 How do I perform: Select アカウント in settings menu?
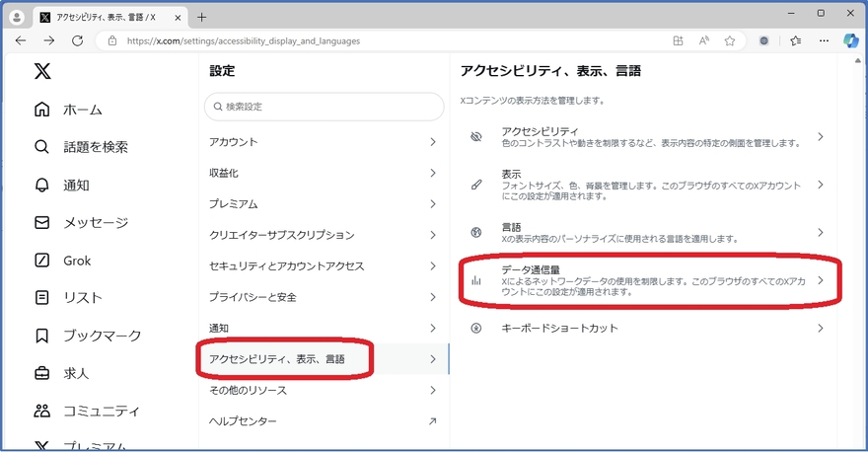[x=324, y=142]
